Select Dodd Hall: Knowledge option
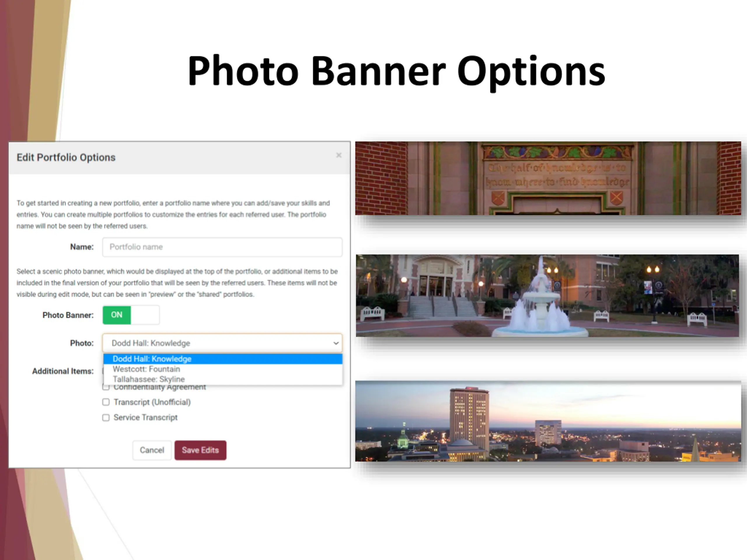This screenshot has height=560, width=747. point(223,359)
